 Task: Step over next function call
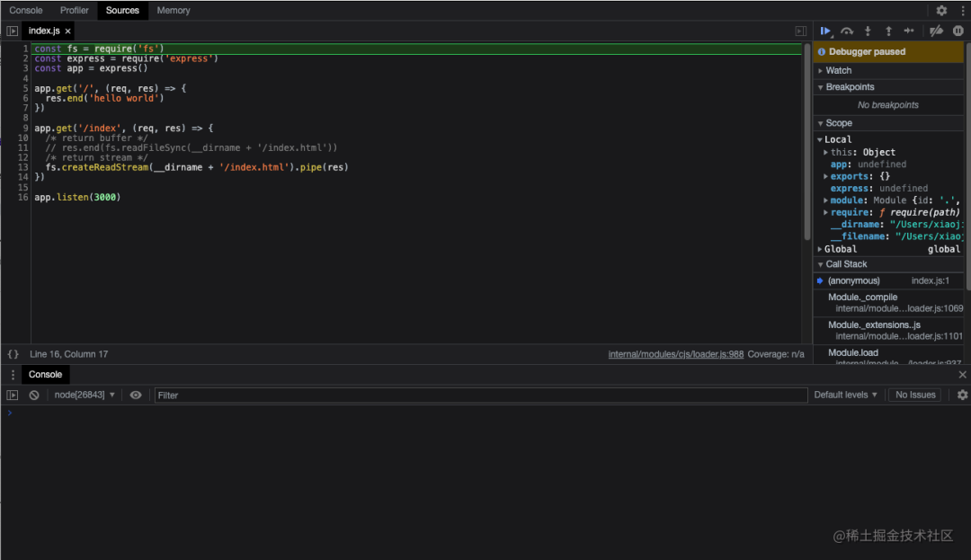pyautogui.click(x=847, y=31)
